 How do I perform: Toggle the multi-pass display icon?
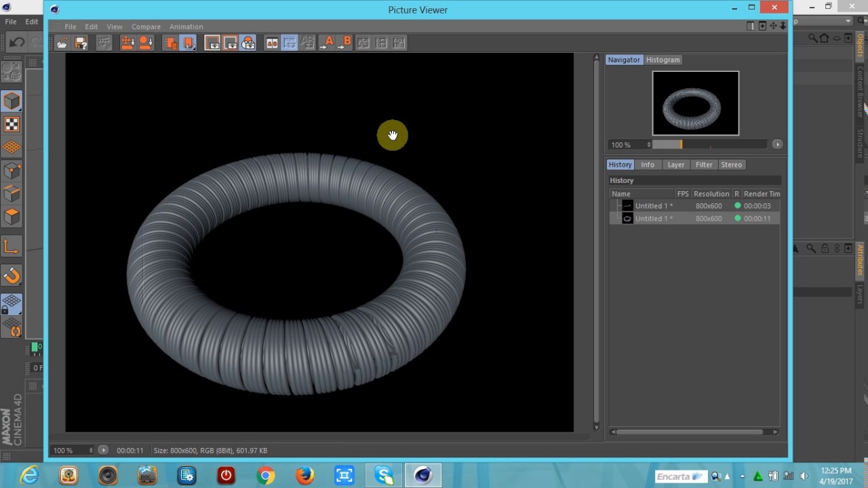[x=230, y=43]
